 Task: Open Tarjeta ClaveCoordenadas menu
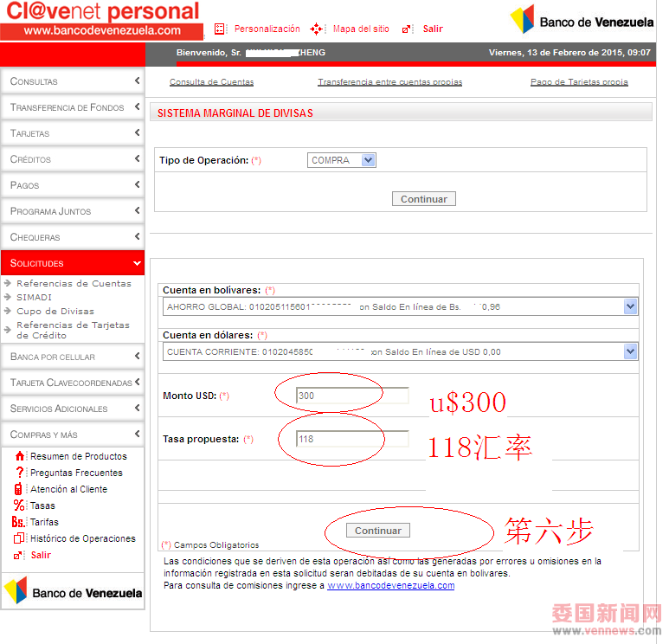tap(73, 383)
